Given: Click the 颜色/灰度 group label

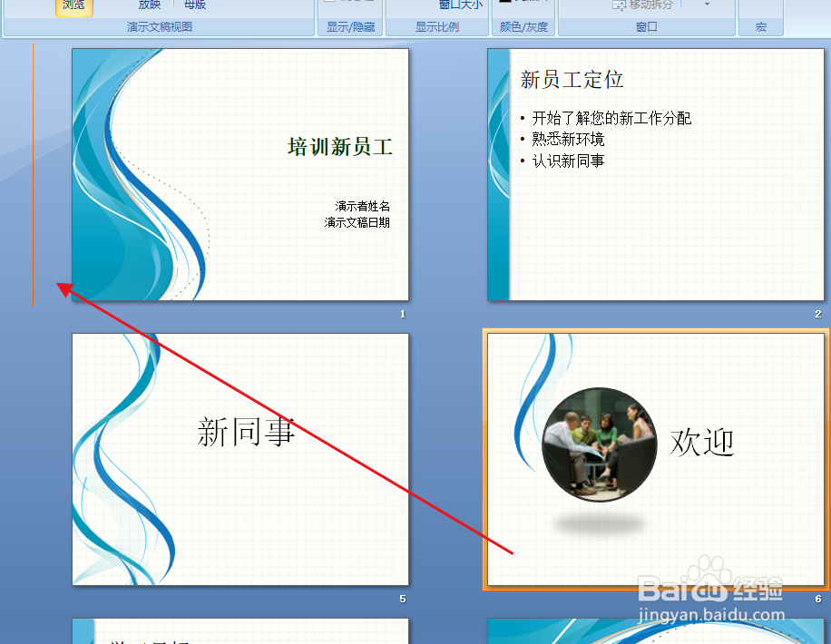Looking at the screenshot, I should pos(523,27).
